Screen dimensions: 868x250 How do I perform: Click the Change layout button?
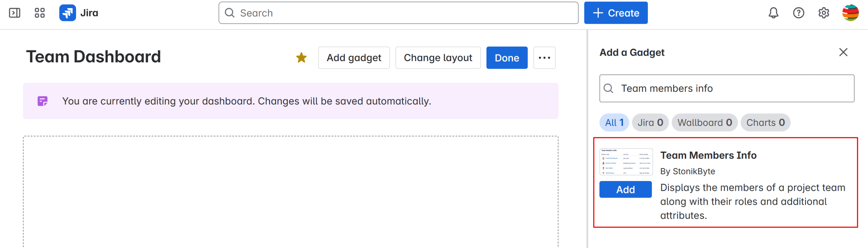tap(438, 58)
